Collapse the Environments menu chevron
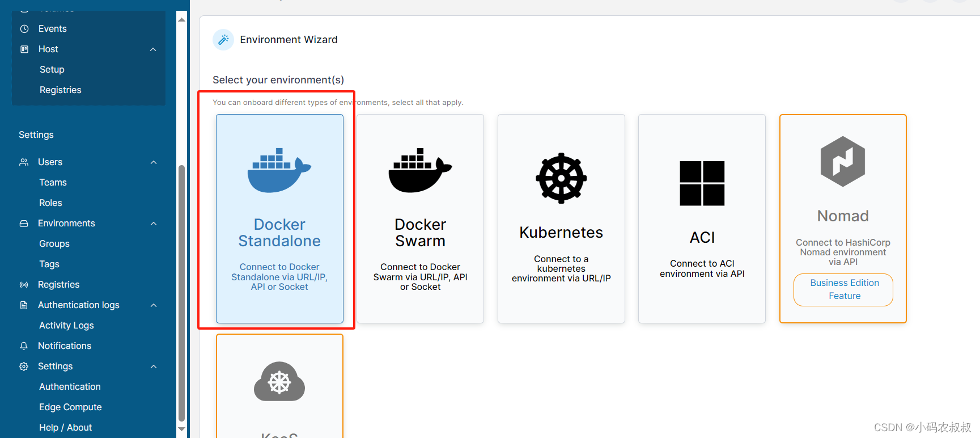 154,224
